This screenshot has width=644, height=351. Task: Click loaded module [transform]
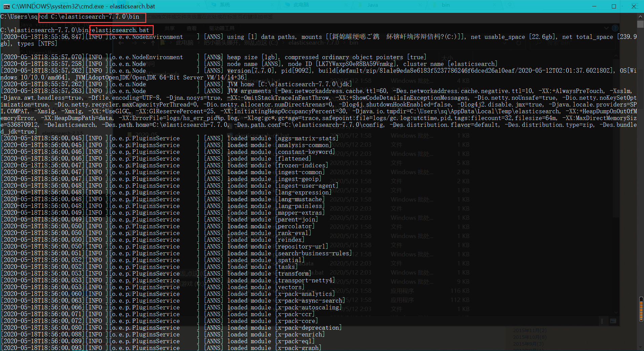point(269,274)
